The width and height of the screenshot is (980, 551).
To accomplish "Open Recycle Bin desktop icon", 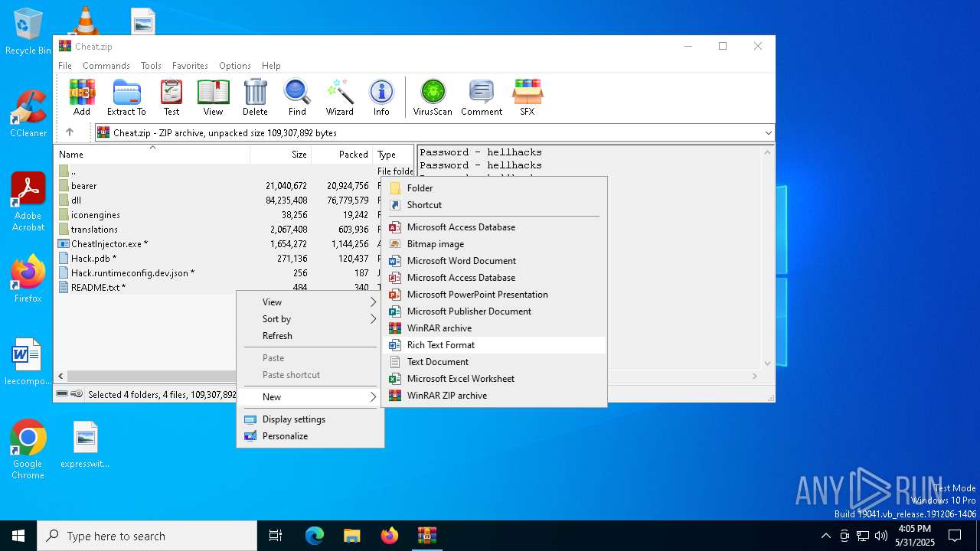I will tap(28, 32).
